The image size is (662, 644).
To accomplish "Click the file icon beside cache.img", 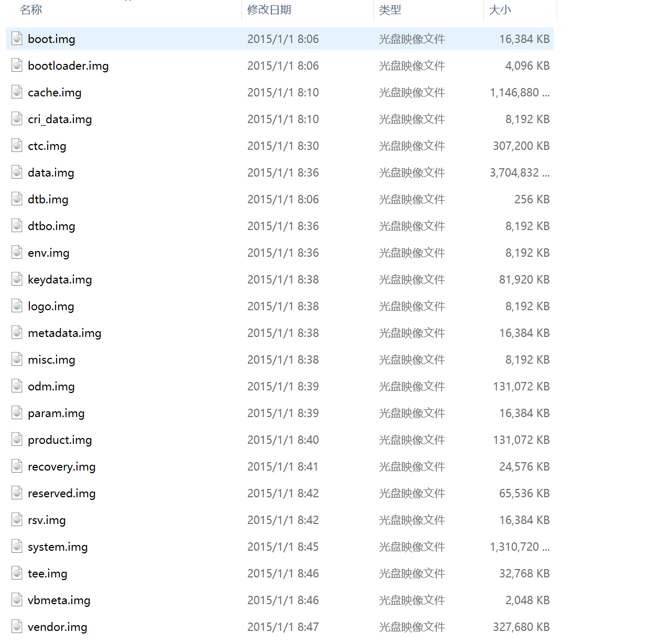I will (17, 92).
